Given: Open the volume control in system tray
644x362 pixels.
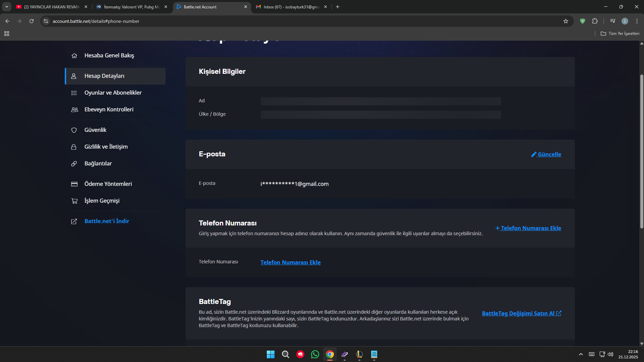Looking at the screenshot, I should click(x=610, y=354).
